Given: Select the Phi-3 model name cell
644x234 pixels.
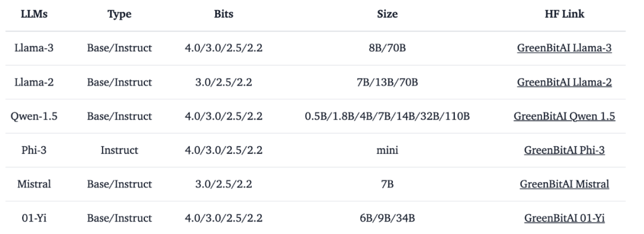Looking at the screenshot, I should pos(34,150).
